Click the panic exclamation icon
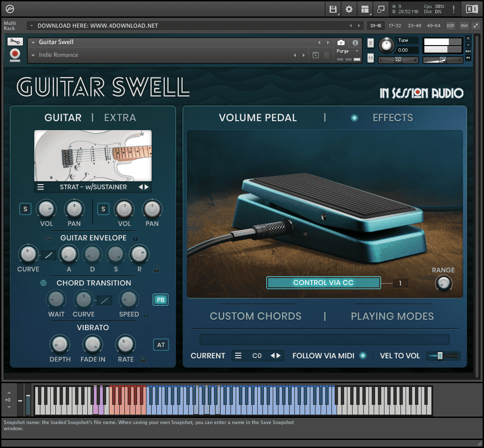484x448 pixels. coord(453,9)
